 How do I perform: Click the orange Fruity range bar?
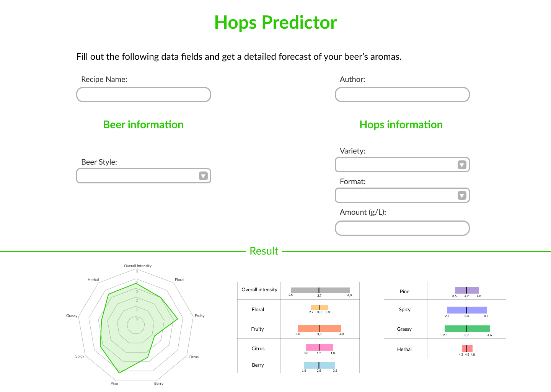(x=320, y=328)
